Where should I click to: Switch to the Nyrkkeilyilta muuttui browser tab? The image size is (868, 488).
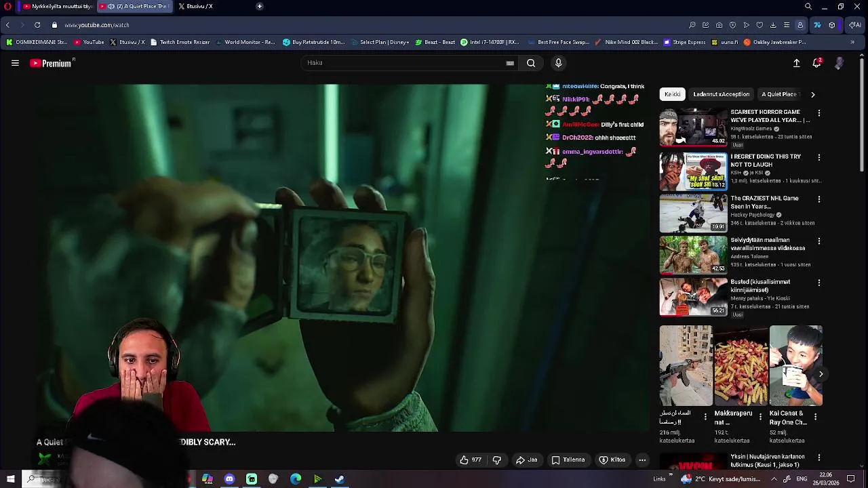tap(58, 6)
